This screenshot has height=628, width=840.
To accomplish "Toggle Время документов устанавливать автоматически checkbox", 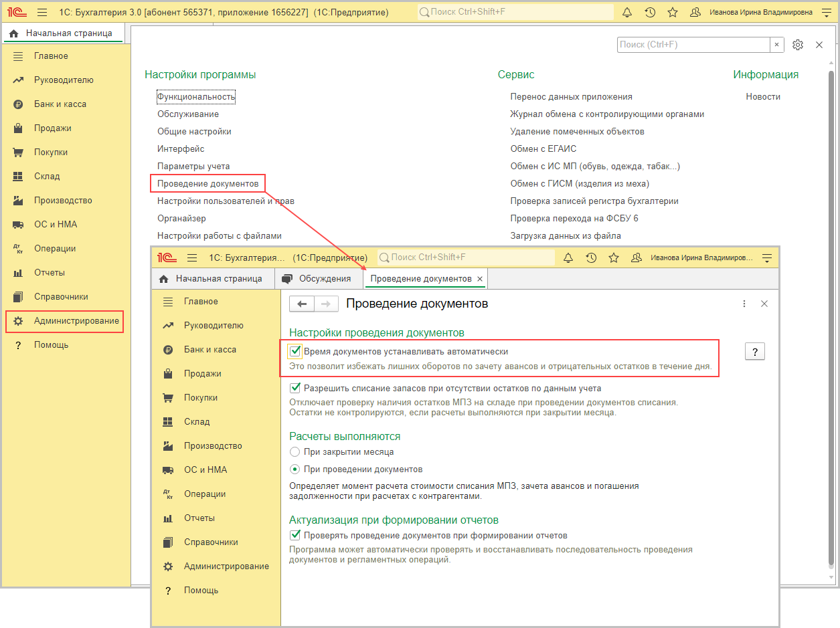I will click(x=295, y=351).
